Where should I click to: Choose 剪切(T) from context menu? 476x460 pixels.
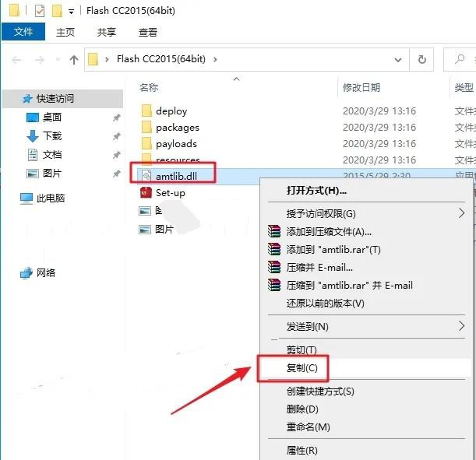[x=301, y=350]
